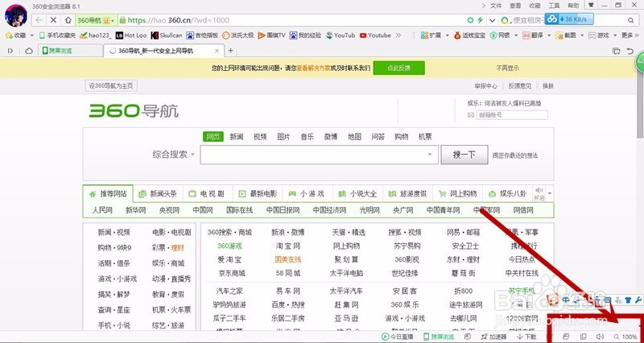
Task: Click the 不再显示 link
Action: (x=507, y=68)
